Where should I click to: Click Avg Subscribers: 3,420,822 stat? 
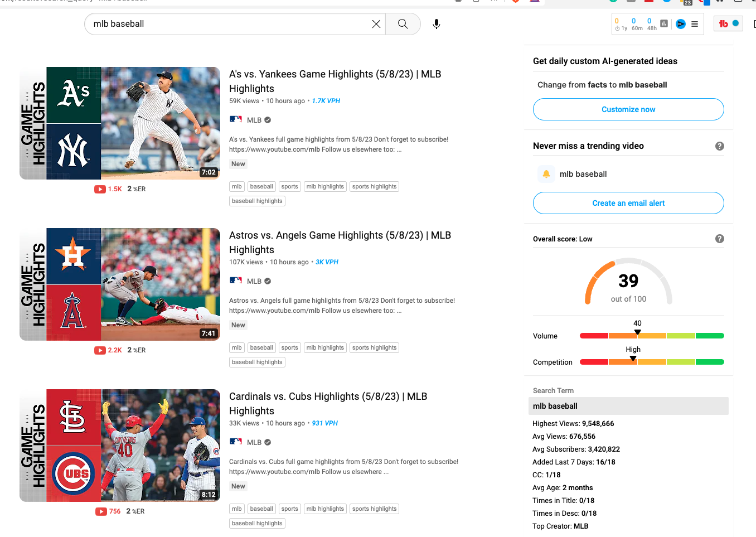(576, 449)
